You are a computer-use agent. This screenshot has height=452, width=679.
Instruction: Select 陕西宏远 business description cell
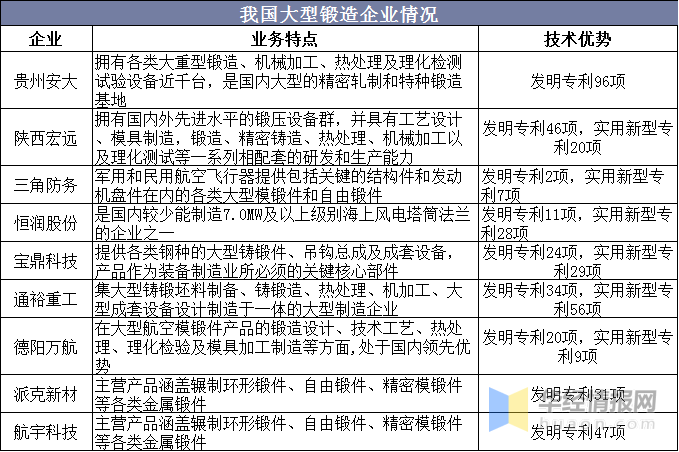coord(285,138)
